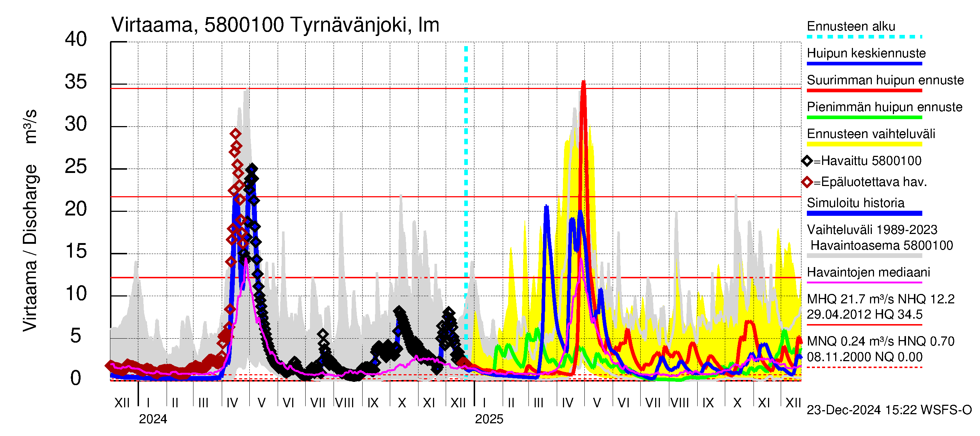
Task: Click the red 'Suurimman huipun ennuste' legend line
Action: coord(864,90)
